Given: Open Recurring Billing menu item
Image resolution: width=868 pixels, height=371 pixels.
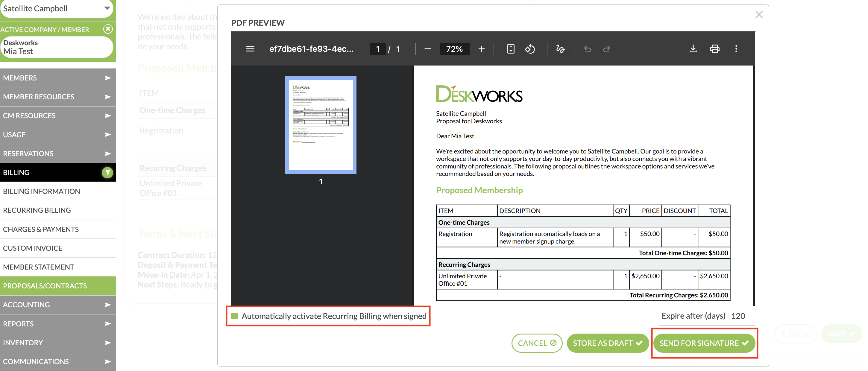Looking at the screenshot, I should pos(37,210).
